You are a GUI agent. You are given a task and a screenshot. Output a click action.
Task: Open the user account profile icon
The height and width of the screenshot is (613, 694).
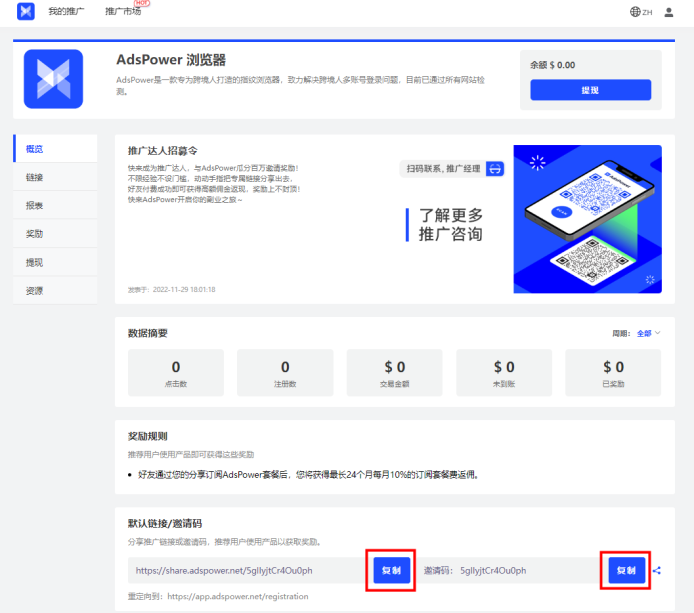(x=668, y=12)
